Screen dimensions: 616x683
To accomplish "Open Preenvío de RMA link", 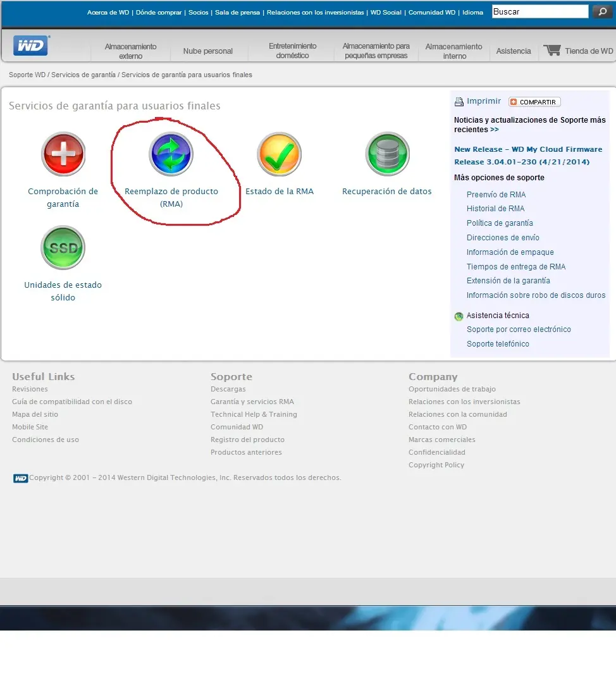I will [x=496, y=194].
